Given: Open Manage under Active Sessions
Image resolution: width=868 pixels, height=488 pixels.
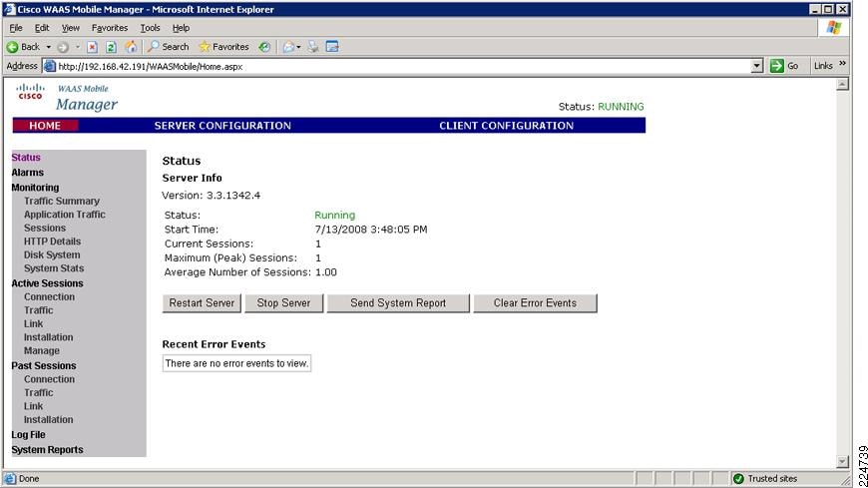Looking at the screenshot, I should point(42,350).
